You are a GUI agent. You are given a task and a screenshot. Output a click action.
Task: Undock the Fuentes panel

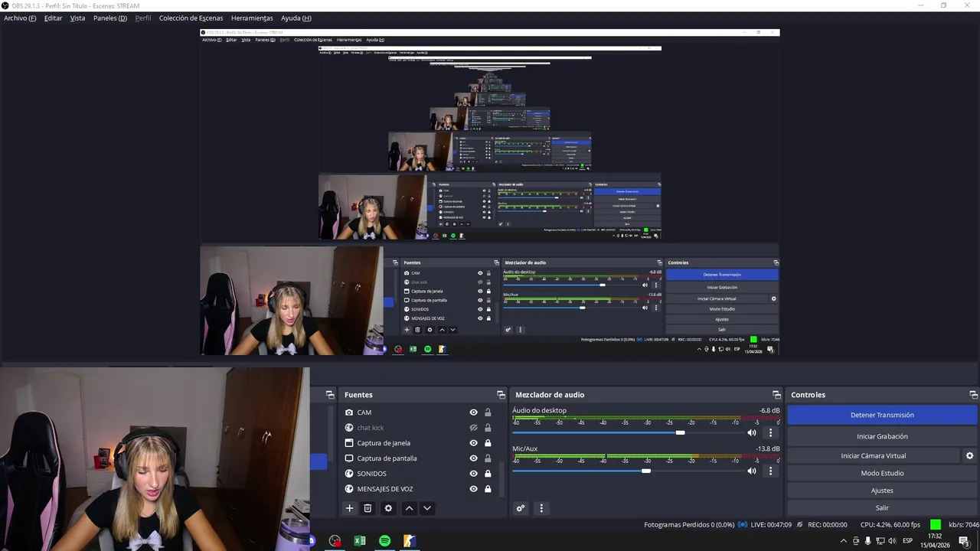click(x=501, y=395)
